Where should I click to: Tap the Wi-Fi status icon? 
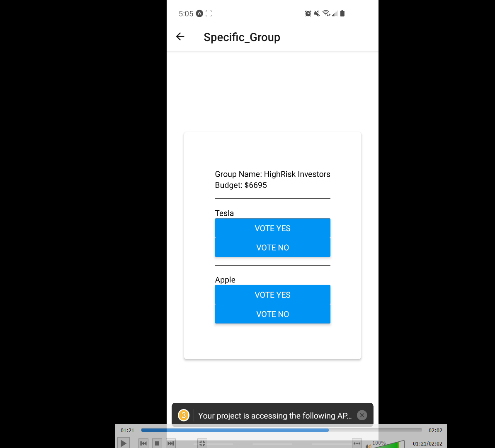pos(326,13)
